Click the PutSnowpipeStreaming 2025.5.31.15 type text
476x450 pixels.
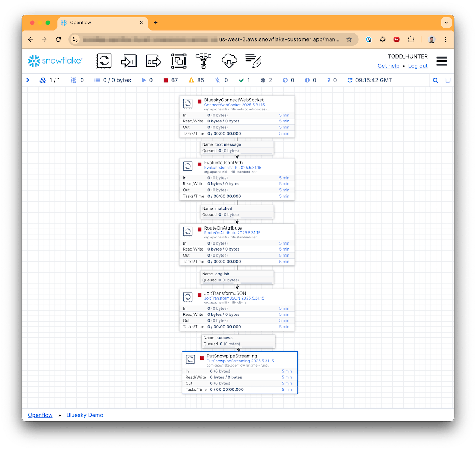point(240,361)
